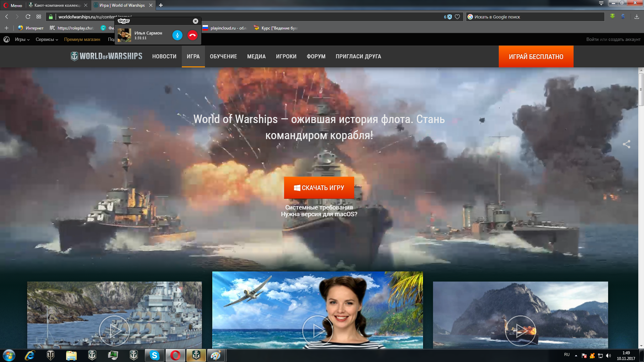Image resolution: width=644 pixels, height=362 pixels.
Task: Open the ИГРОКИ menu item
Action: pos(286,57)
